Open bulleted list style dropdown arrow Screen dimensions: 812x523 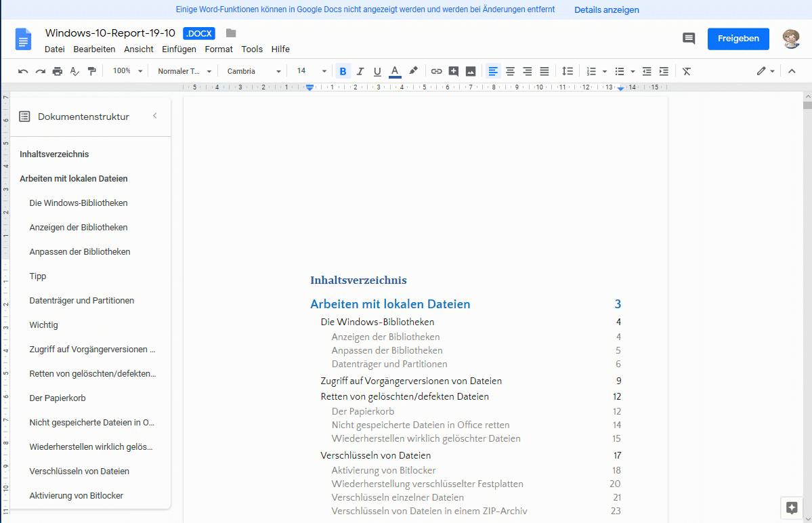point(633,71)
